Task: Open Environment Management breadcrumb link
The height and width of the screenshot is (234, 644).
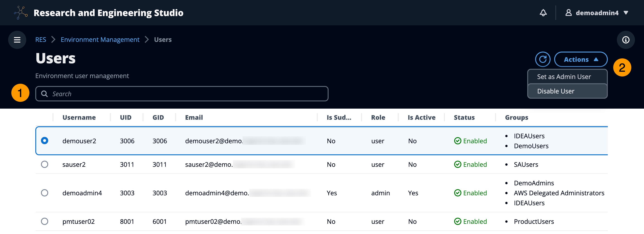Action: [x=100, y=40]
